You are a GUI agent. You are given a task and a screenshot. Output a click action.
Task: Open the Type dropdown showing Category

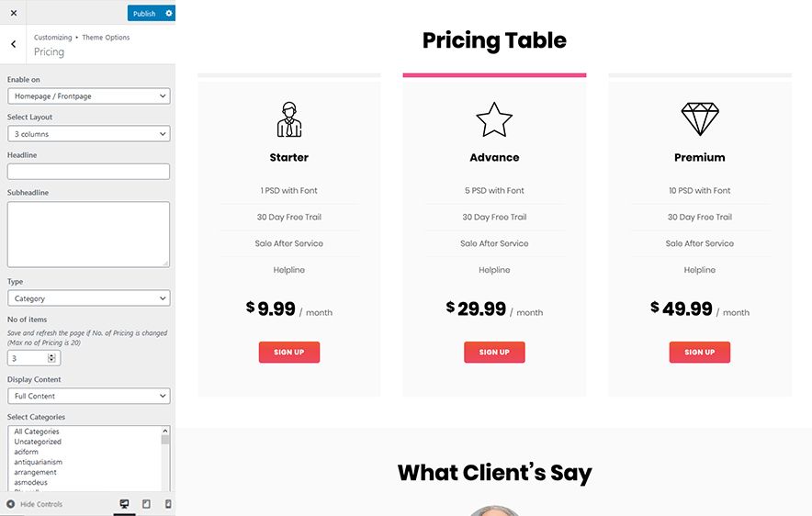88,298
